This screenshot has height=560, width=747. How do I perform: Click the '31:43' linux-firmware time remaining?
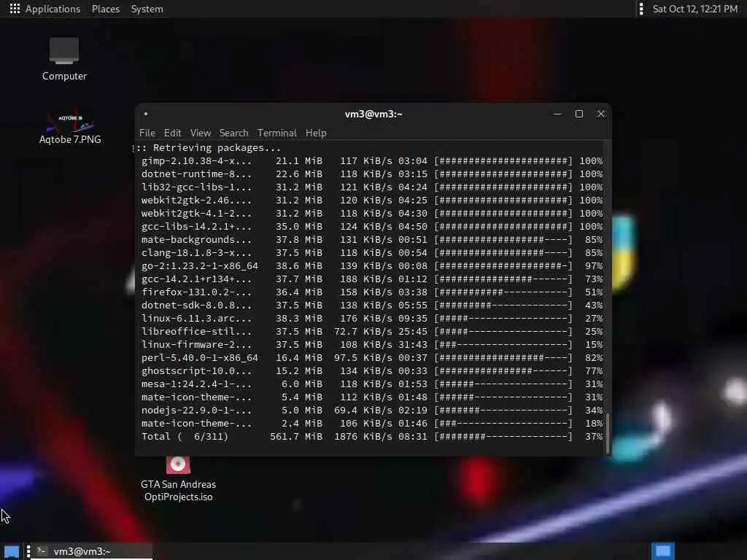point(413,345)
